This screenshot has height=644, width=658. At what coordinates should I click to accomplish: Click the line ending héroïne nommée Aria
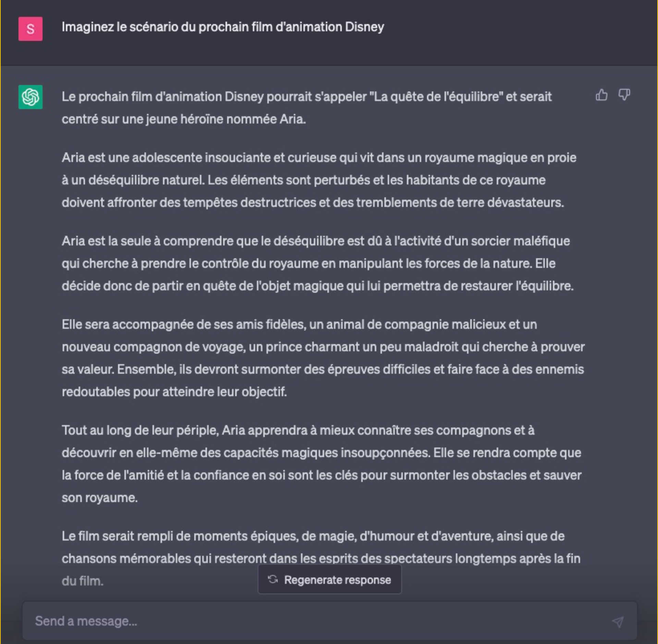point(184,119)
